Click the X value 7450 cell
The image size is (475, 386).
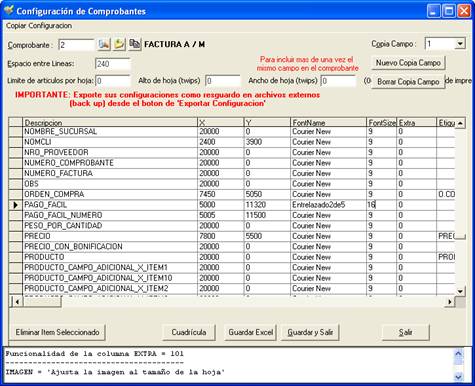221,194
